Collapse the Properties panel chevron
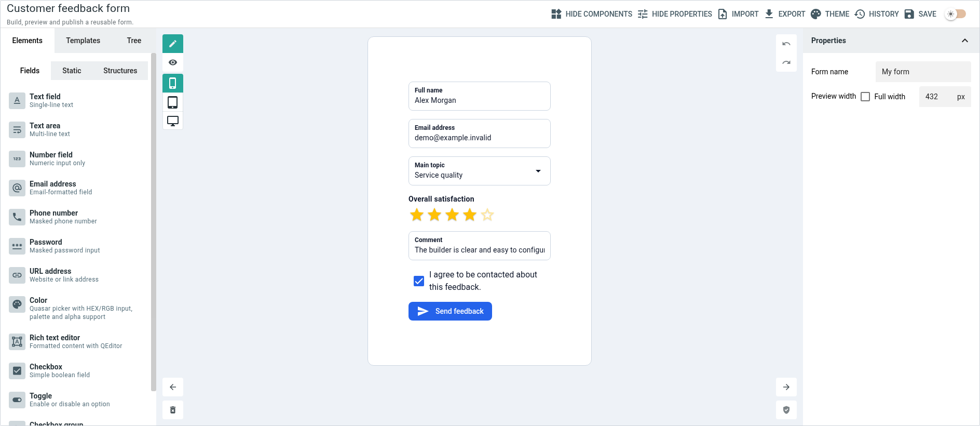 tap(965, 41)
